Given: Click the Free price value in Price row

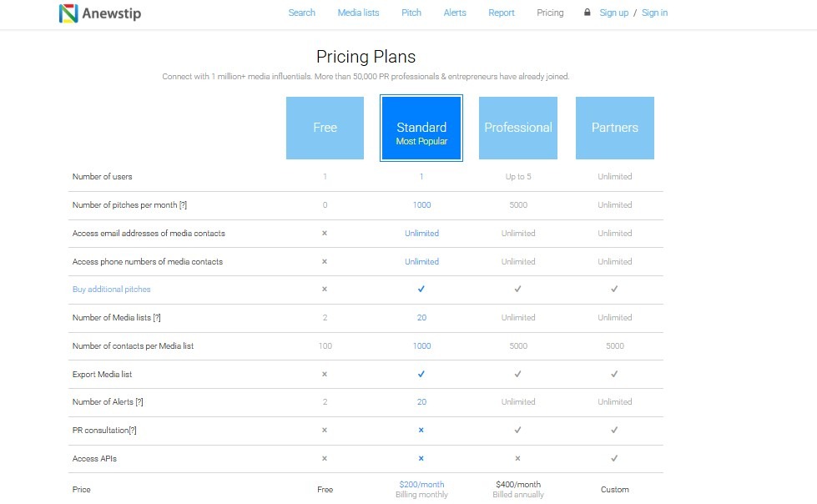Looking at the screenshot, I should [325, 490].
